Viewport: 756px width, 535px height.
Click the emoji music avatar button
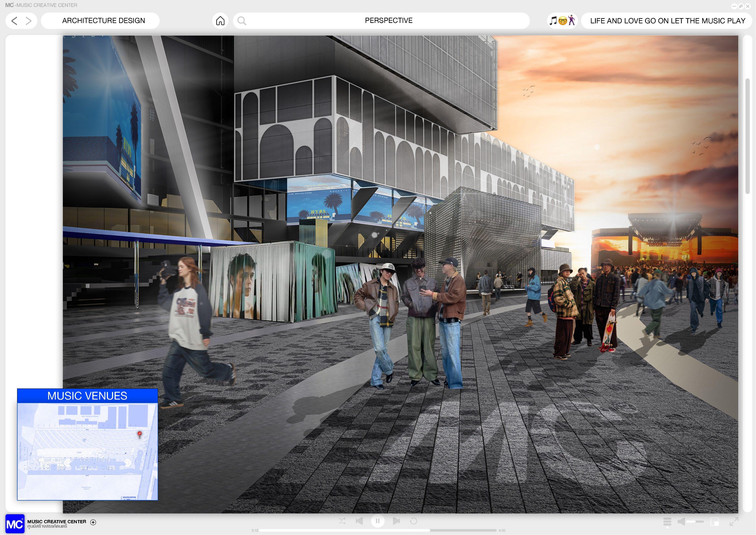(x=562, y=21)
